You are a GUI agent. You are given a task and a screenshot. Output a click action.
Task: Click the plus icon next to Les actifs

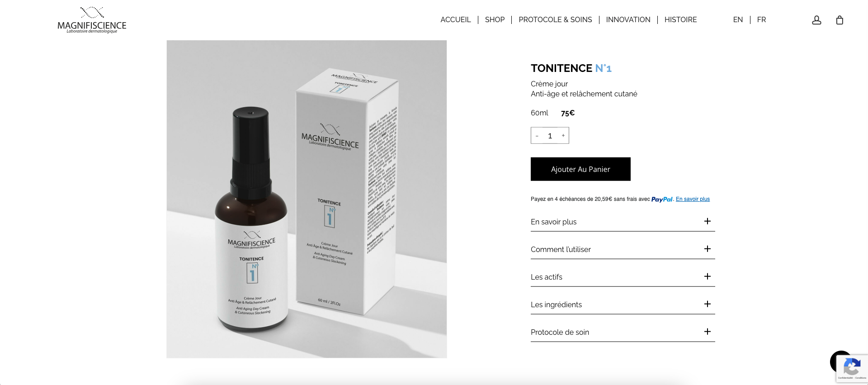click(x=708, y=276)
